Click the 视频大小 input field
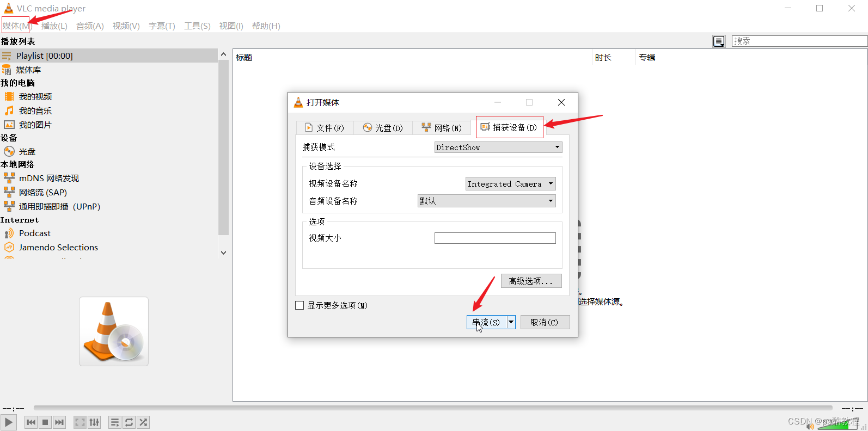The image size is (868, 431). (495, 238)
